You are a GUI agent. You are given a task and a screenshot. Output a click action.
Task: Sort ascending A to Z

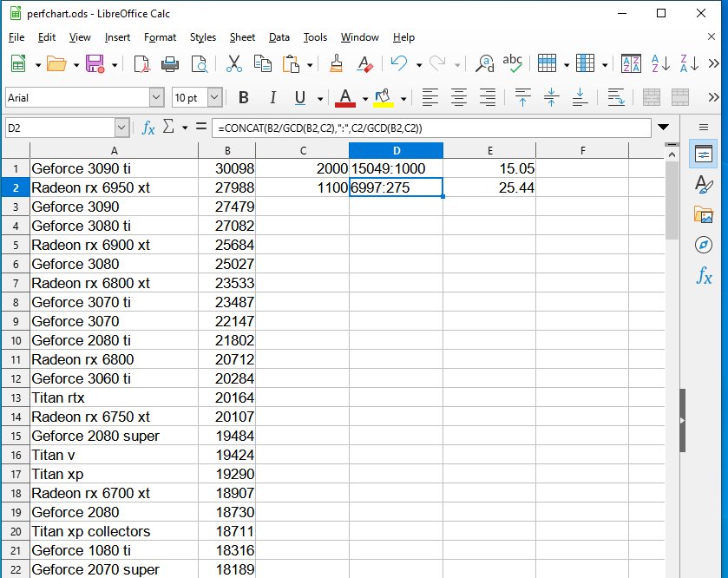[660, 64]
